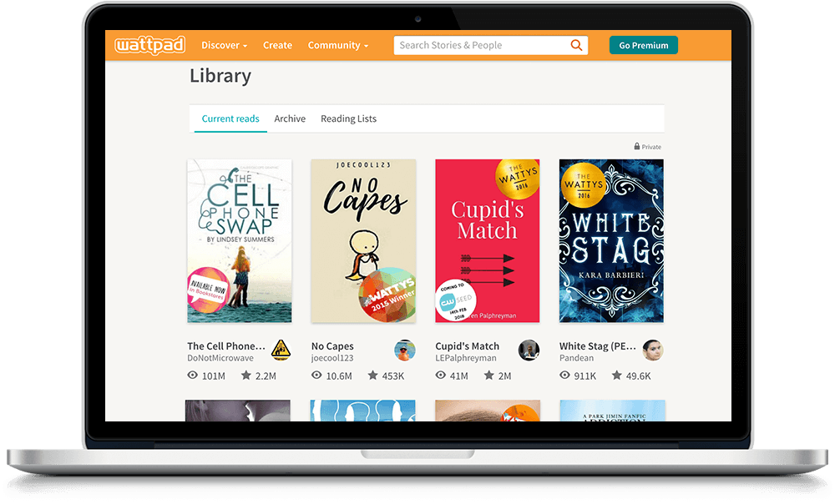
Task: Click the Go Premium button
Action: click(x=643, y=45)
